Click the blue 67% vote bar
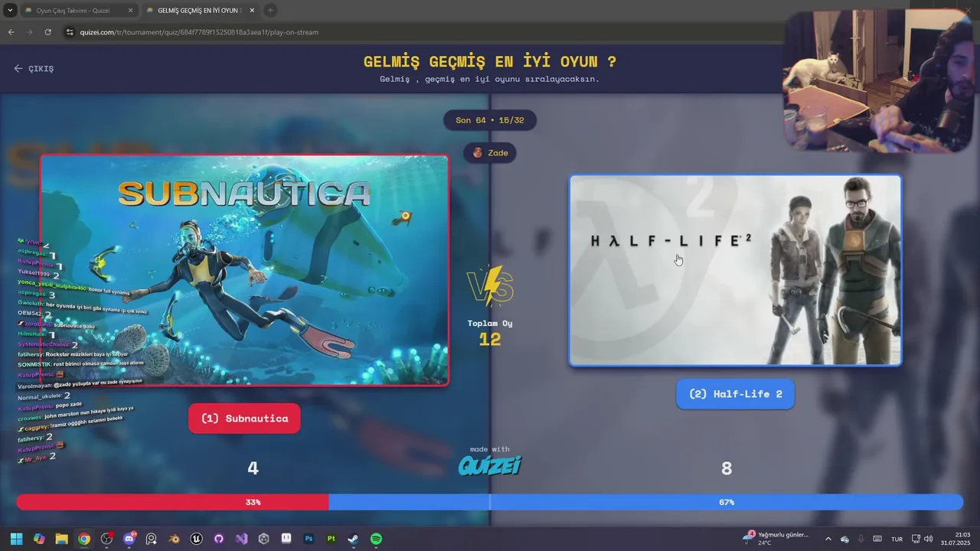The image size is (980, 551). tap(645, 502)
